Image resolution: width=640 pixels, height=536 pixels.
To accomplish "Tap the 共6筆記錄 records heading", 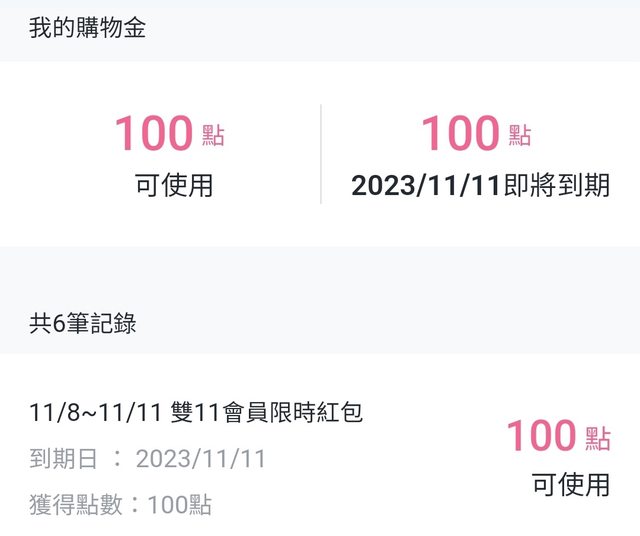I will [82, 323].
